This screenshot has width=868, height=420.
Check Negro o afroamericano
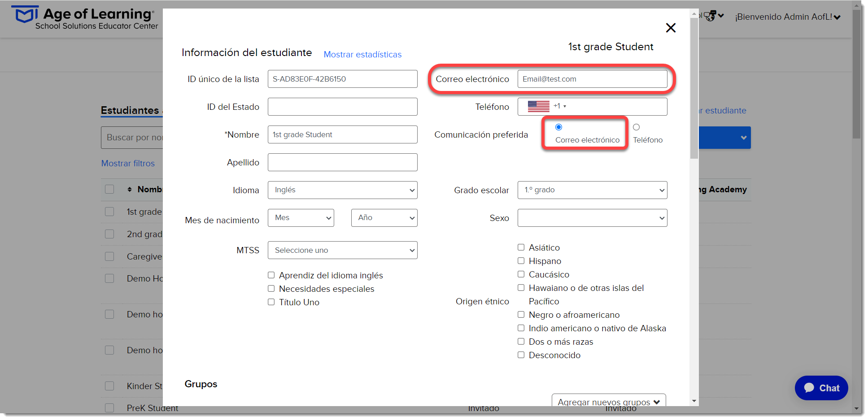pos(521,315)
